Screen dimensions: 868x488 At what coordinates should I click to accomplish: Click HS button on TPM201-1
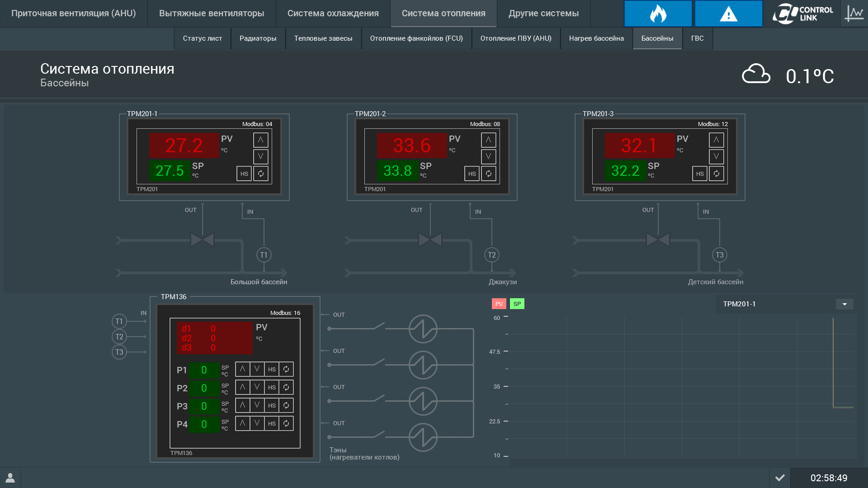244,174
